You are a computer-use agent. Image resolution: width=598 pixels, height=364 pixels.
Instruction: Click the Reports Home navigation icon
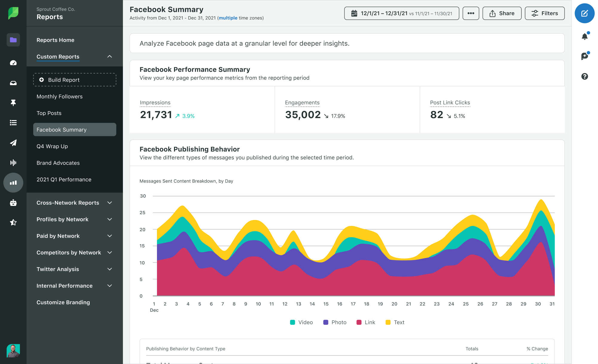pos(13,40)
